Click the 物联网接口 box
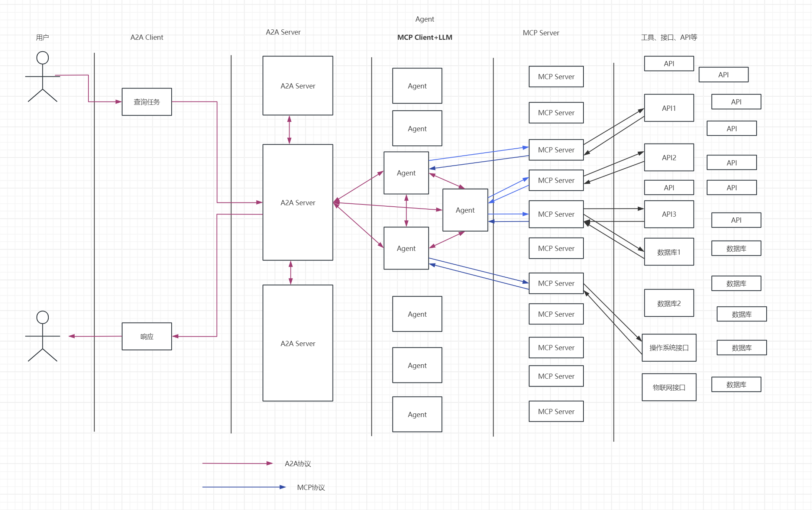812x510 pixels. pos(669,387)
